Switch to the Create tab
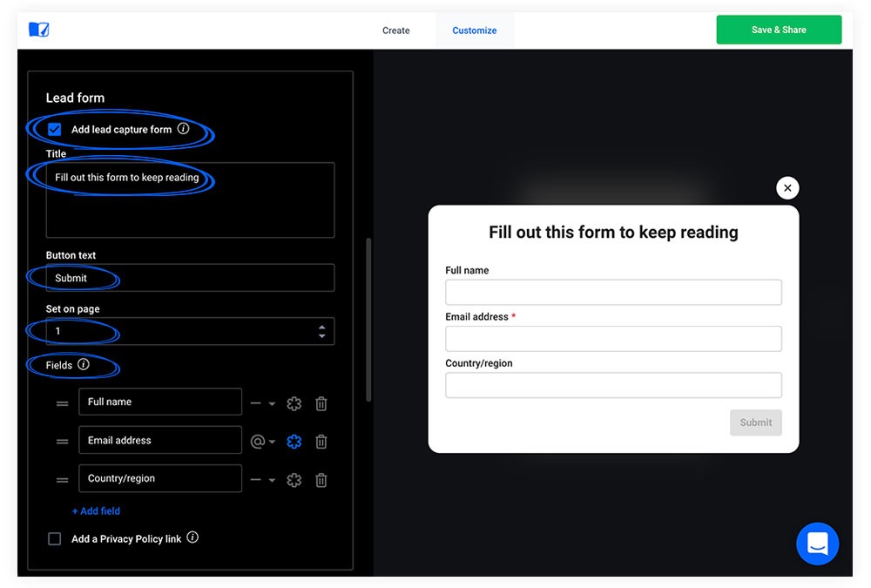 396,30
